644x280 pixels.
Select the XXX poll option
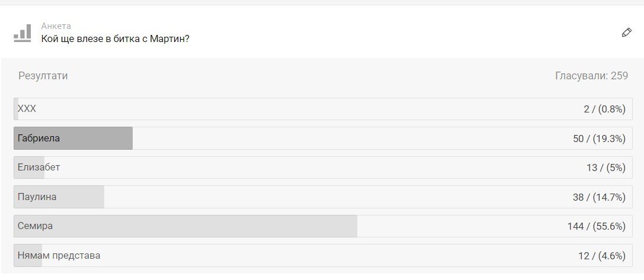[x=27, y=109]
